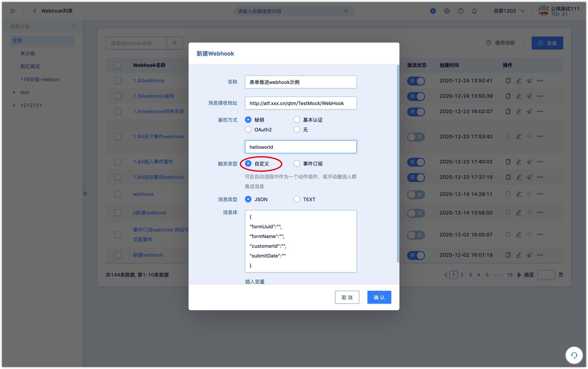Send test for 1.84插入事件属性 row

pyautogui.click(x=529, y=162)
